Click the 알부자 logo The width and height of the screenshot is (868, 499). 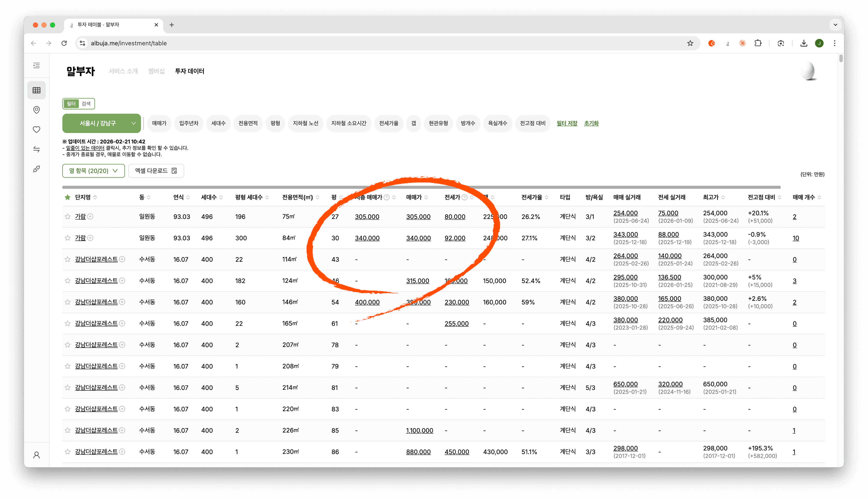[81, 71]
